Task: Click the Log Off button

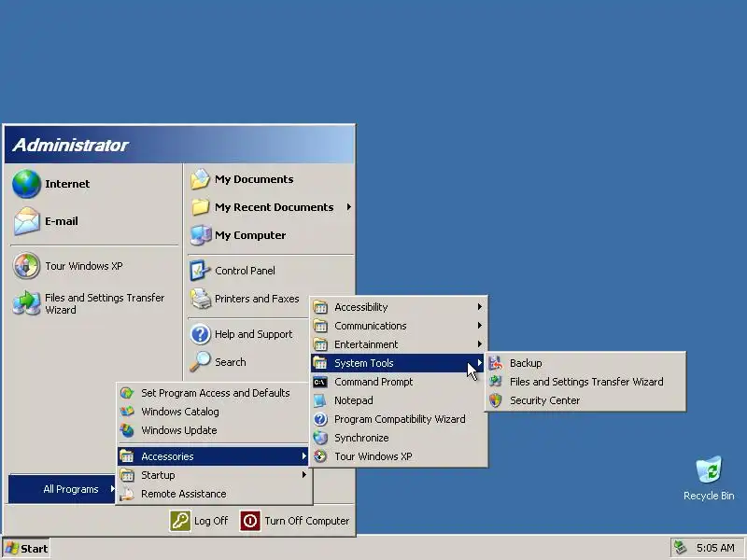Action: pos(199,521)
